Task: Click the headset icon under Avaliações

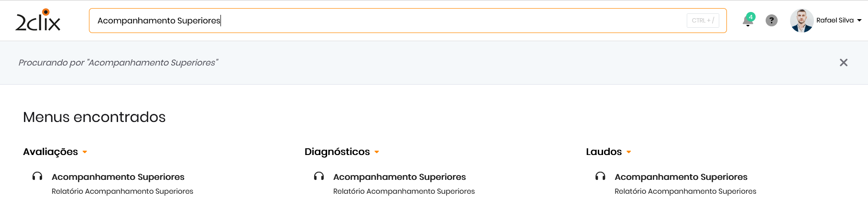Action: point(37,177)
